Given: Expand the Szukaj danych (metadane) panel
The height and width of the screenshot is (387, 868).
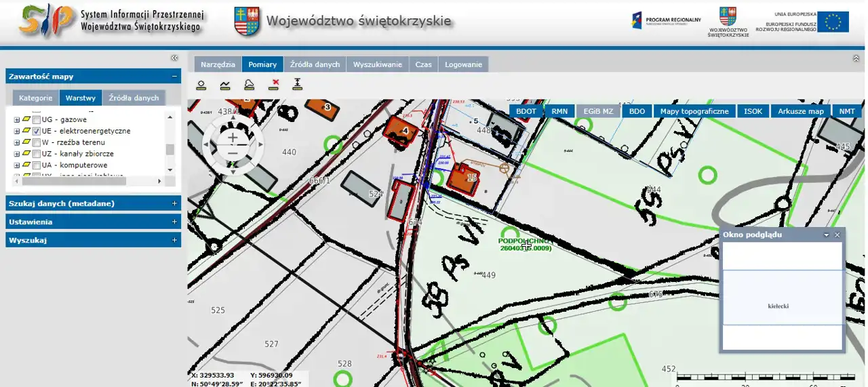Looking at the screenshot, I should pos(174,203).
